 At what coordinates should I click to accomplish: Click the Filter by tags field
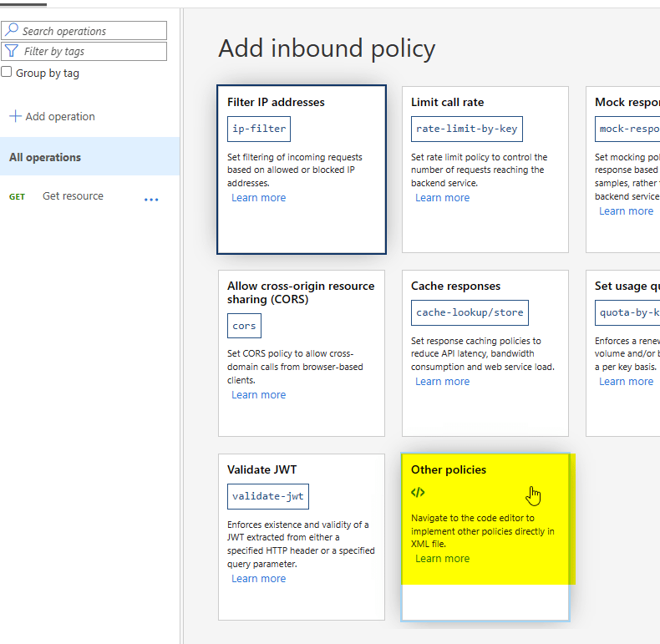pyautogui.click(x=92, y=51)
